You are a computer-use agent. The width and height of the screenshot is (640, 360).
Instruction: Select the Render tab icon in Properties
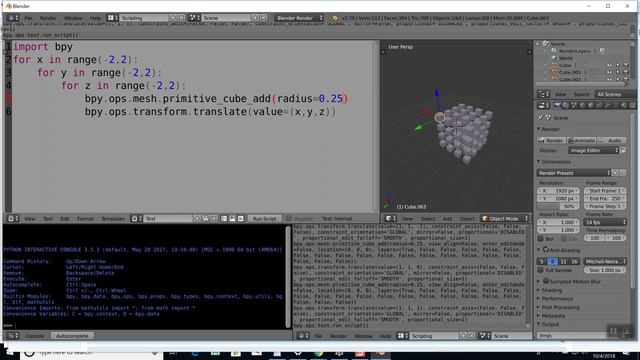point(557,106)
